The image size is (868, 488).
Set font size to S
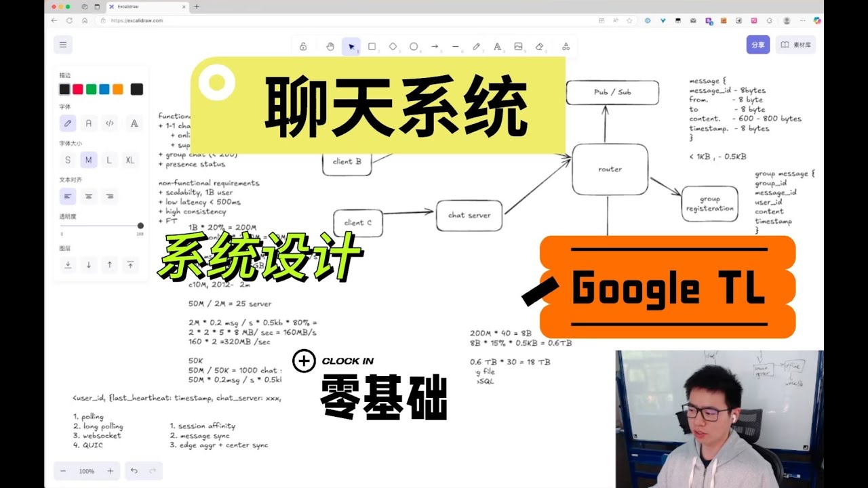click(x=68, y=160)
